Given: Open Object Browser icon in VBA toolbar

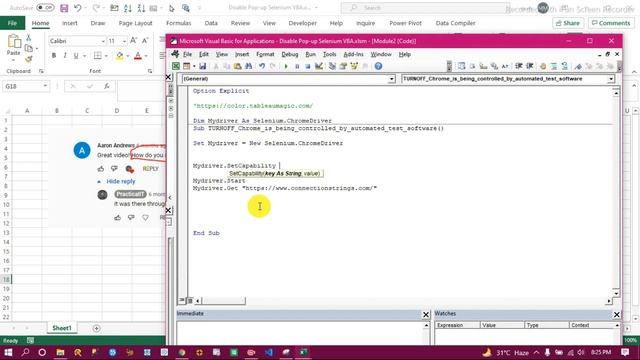Looking at the screenshot, I should click(x=354, y=66).
